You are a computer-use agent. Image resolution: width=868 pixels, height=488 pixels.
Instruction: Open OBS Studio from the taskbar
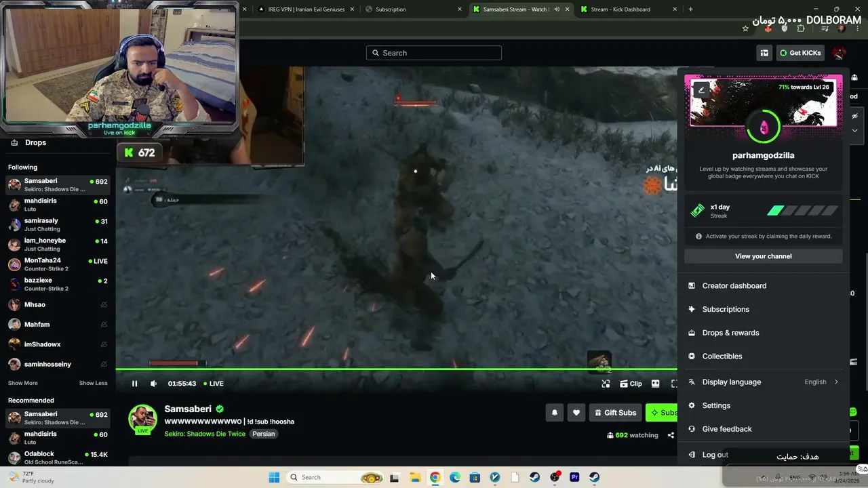click(x=555, y=477)
